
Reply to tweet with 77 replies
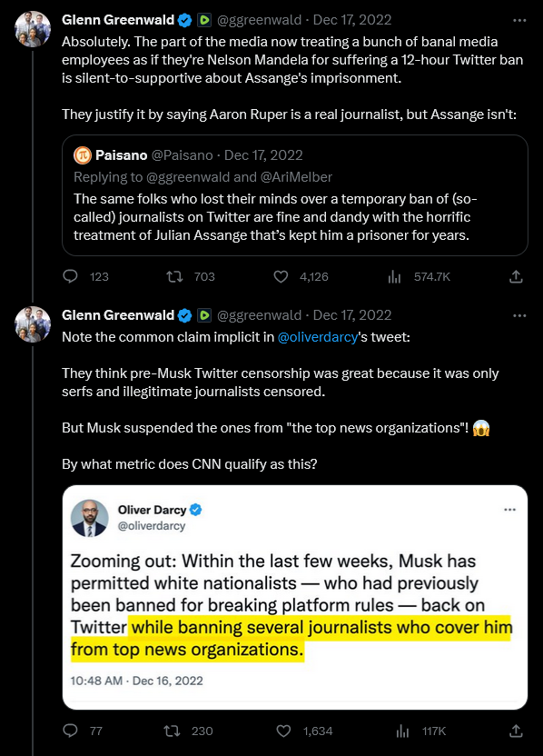point(70,731)
